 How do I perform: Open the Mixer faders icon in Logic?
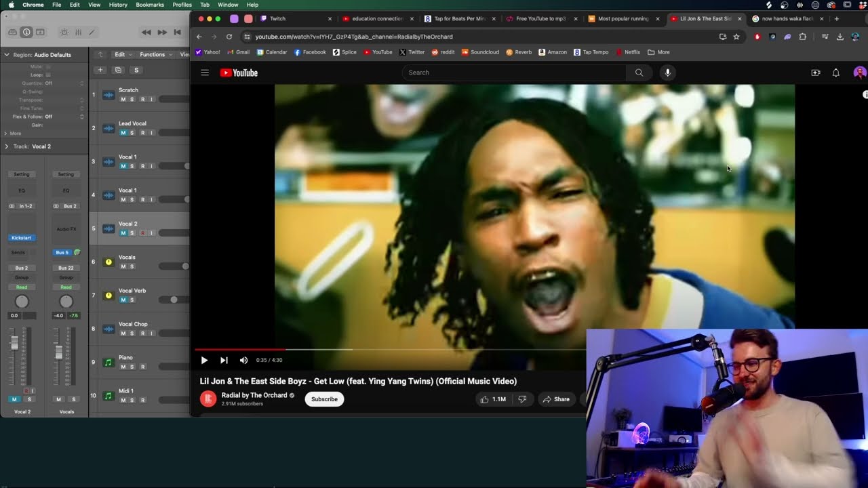point(78,32)
